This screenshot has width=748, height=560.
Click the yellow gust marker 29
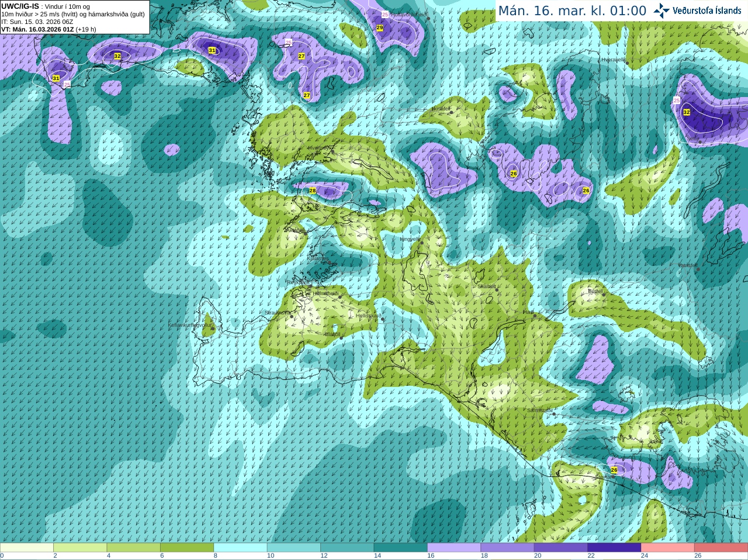(380, 27)
